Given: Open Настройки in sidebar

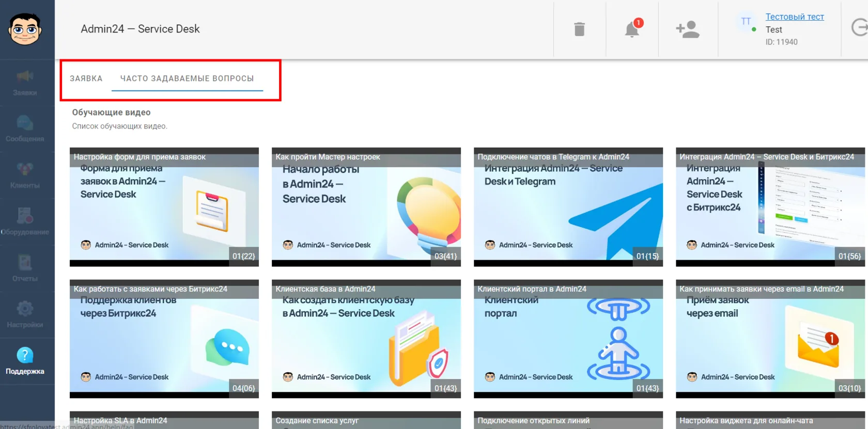Looking at the screenshot, I should pyautogui.click(x=25, y=315).
